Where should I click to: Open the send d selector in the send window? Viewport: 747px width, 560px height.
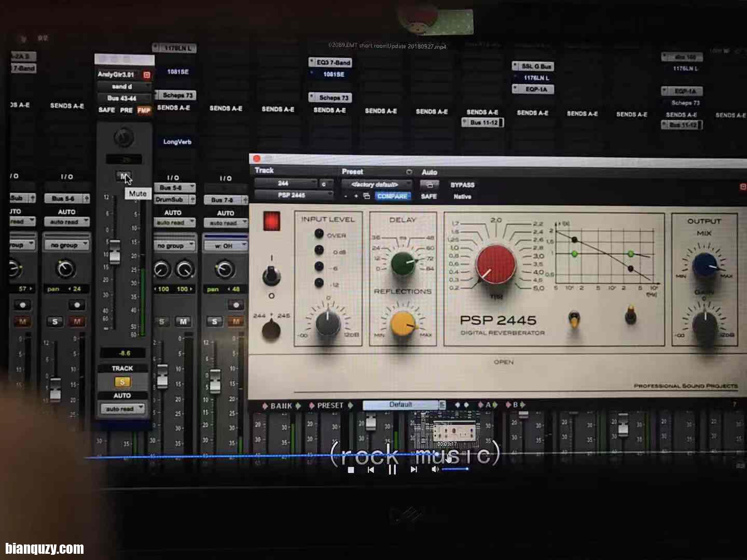click(123, 87)
